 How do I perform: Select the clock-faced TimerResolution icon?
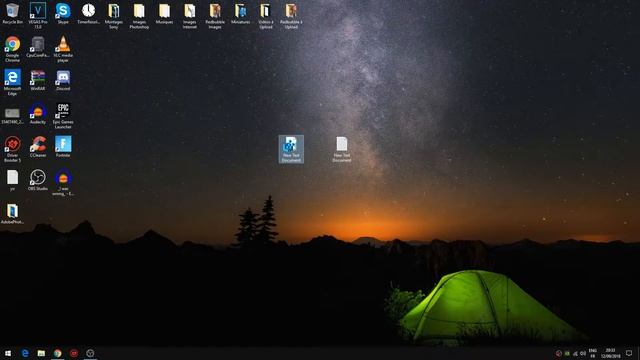(88, 13)
